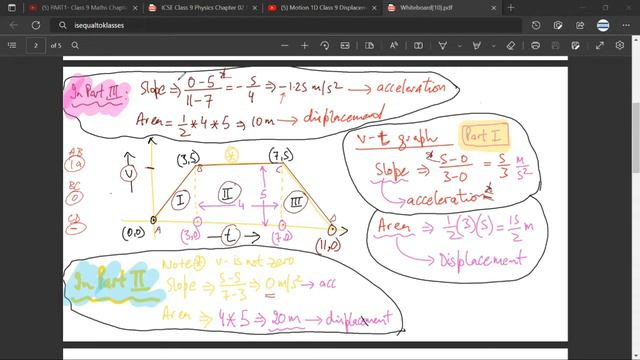The width and height of the screenshot is (640, 360).
Task: Open browser settings and more menu
Action: tap(626, 25)
